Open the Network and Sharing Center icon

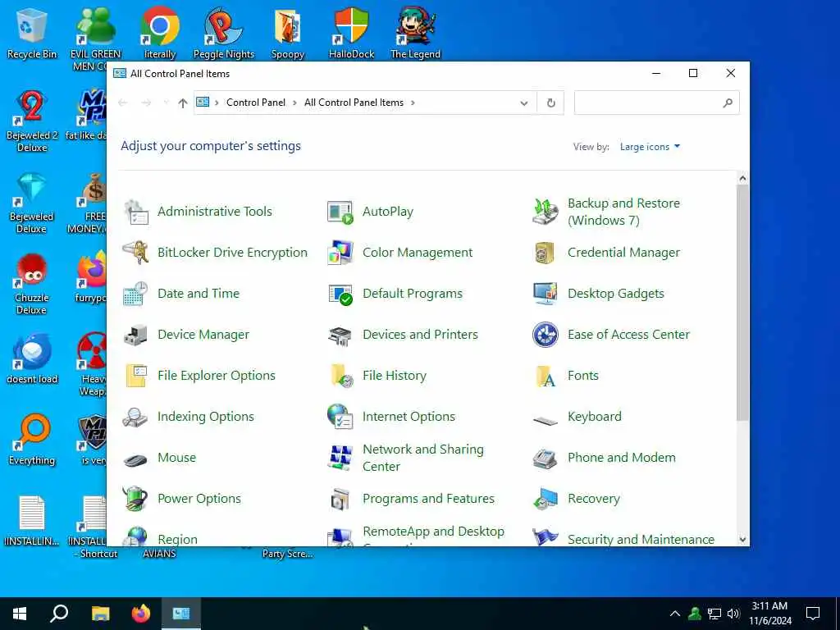340,458
